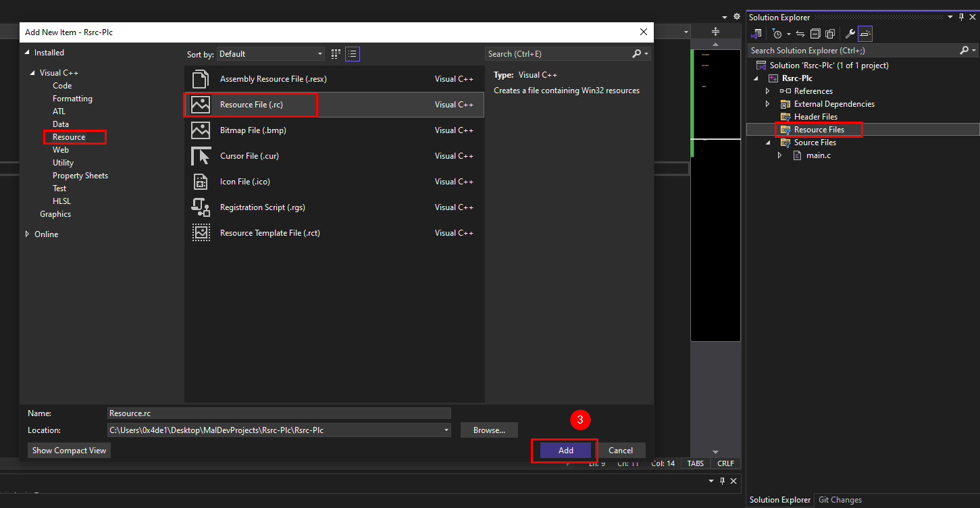Viewport: 980px width, 508px height.
Task: Switch to the Git Changes tab
Action: coord(840,500)
